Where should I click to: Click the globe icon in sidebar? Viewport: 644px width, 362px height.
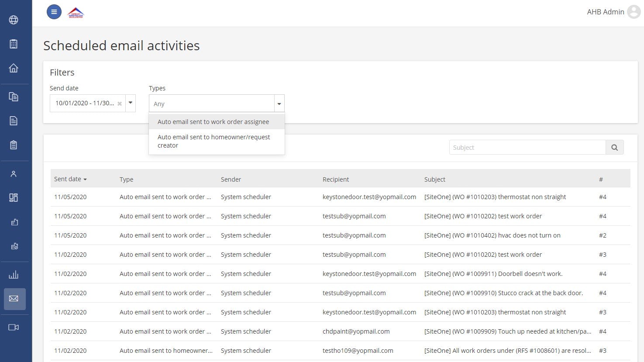point(14,20)
